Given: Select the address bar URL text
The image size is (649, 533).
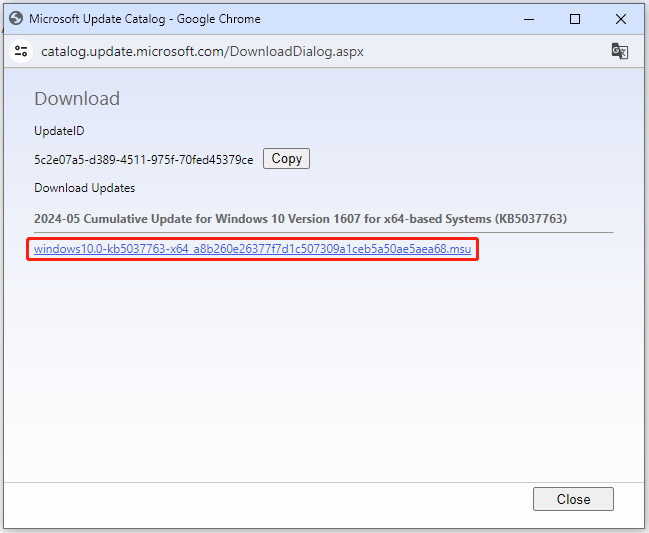Looking at the screenshot, I should 202,51.
